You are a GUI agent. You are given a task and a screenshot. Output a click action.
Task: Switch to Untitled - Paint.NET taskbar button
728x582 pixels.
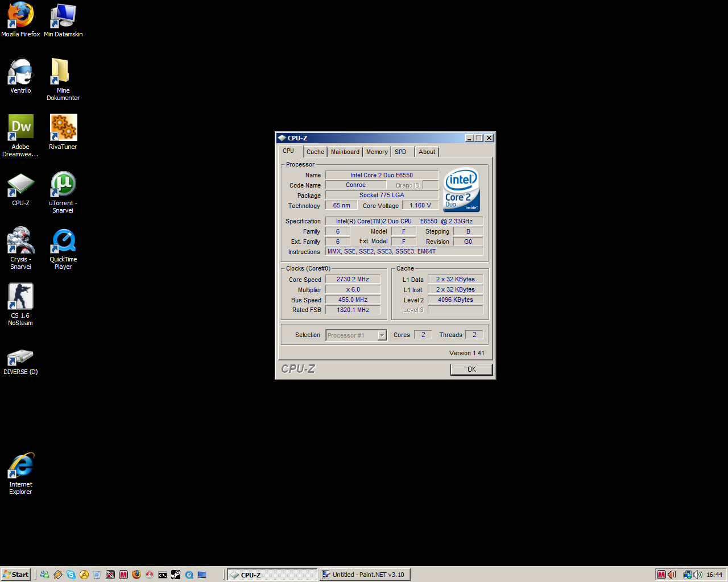click(x=365, y=575)
